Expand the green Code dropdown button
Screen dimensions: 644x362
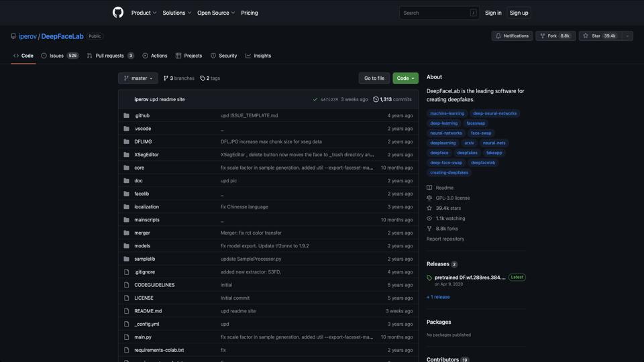pos(405,78)
